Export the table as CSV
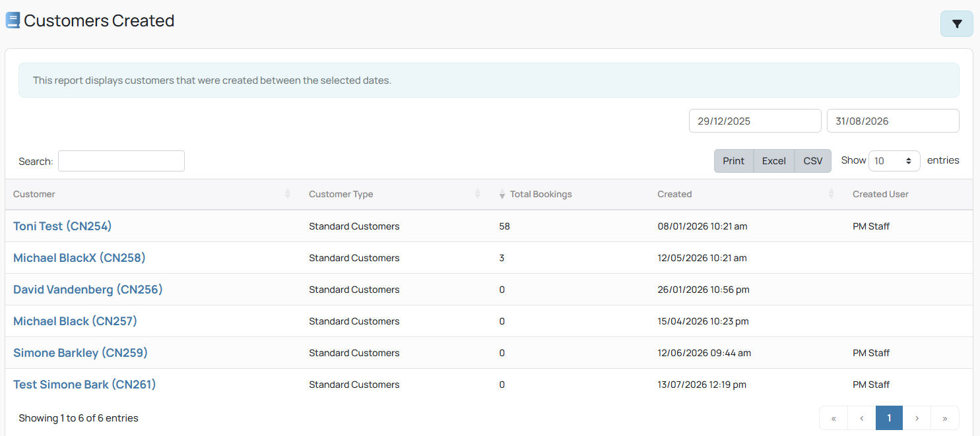 point(813,161)
